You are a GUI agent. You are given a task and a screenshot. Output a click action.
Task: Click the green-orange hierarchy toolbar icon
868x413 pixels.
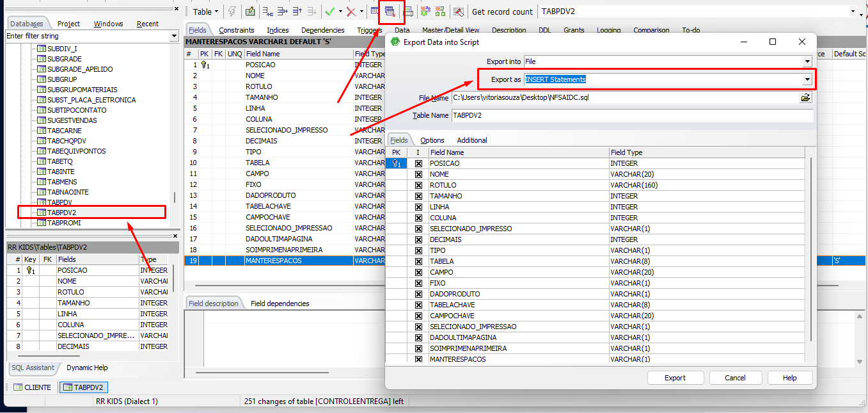click(440, 12)
